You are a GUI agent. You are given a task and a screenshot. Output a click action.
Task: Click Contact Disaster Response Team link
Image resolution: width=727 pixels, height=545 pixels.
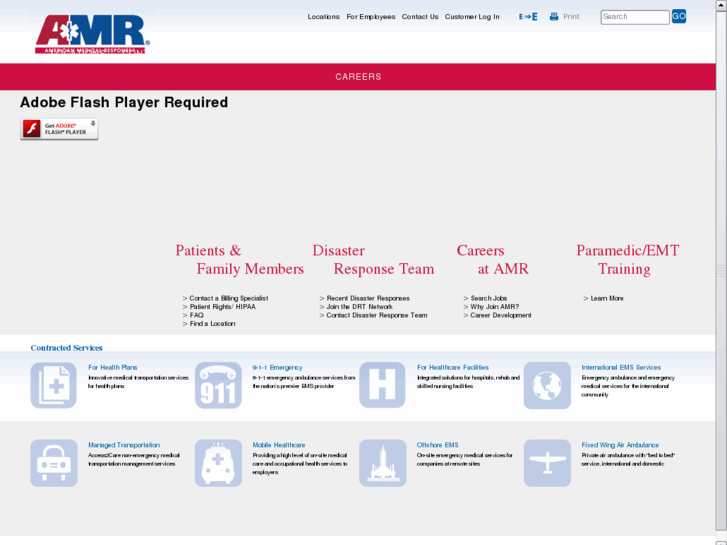[377, 315]
